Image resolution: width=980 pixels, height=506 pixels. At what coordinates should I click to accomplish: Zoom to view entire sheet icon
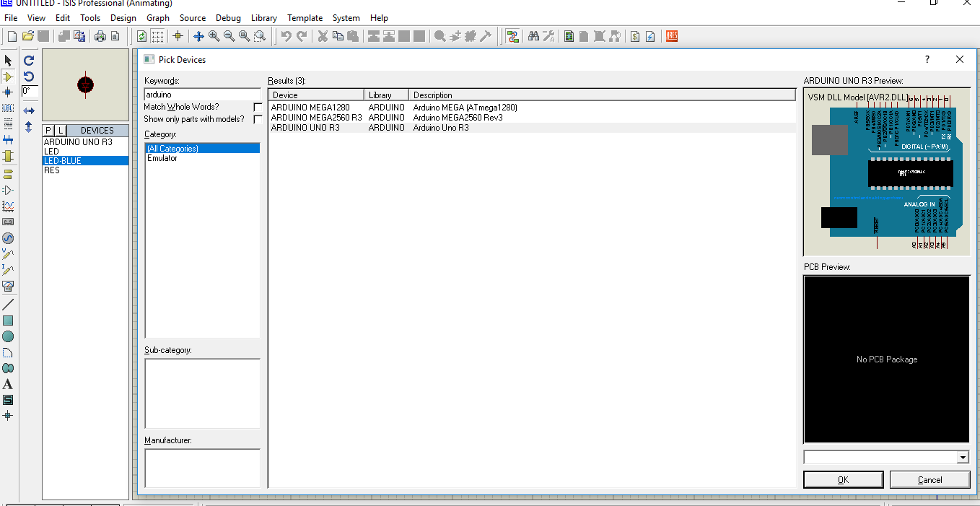click(x=244, y=36)
